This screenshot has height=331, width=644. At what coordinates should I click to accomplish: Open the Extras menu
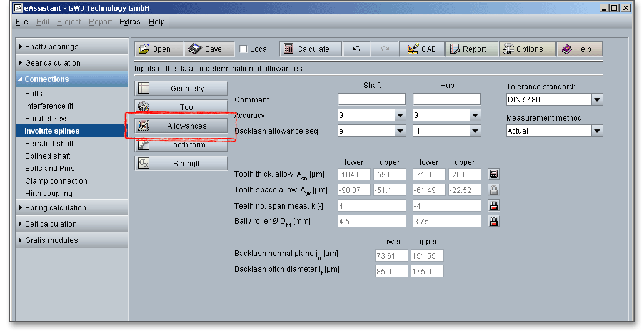(130, 22)
